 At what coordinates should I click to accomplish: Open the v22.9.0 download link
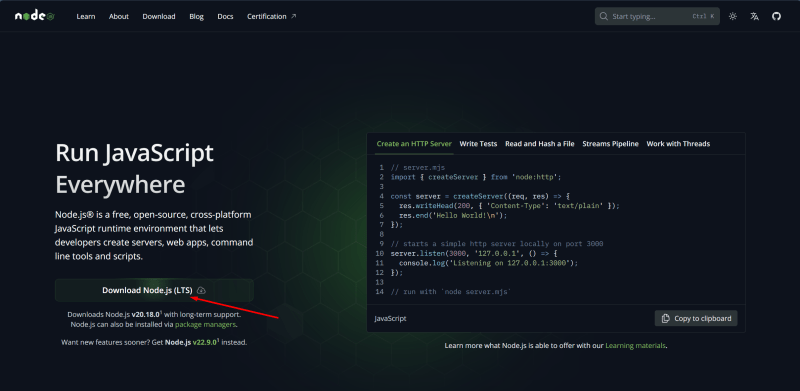[205, 342]
